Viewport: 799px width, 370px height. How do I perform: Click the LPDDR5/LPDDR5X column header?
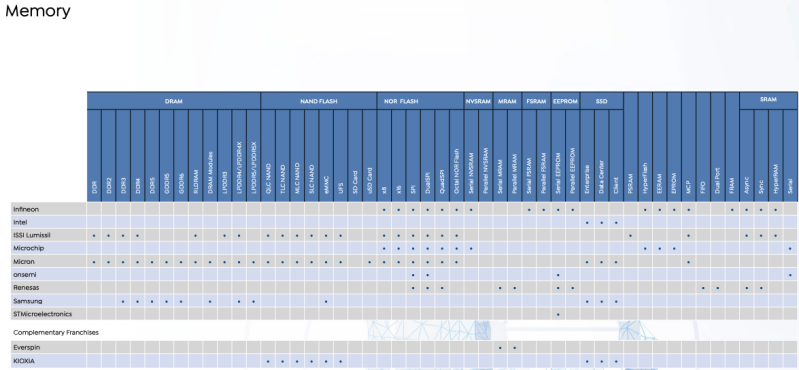254,155
